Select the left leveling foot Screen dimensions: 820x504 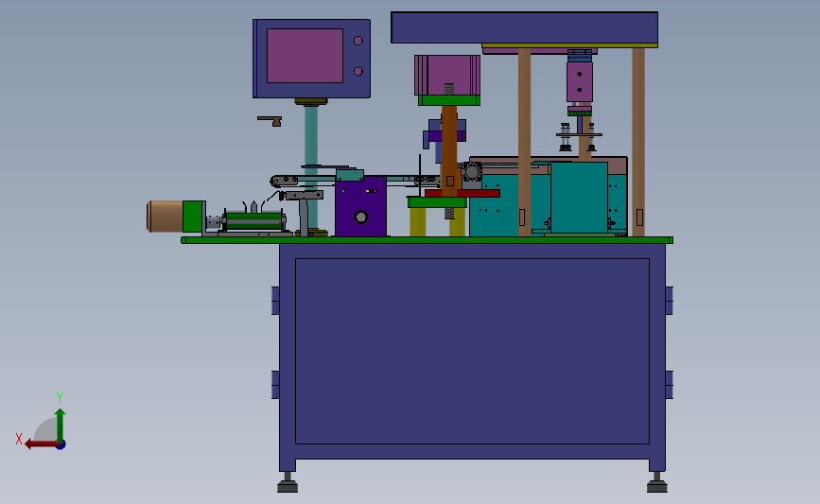coord(288,482)
